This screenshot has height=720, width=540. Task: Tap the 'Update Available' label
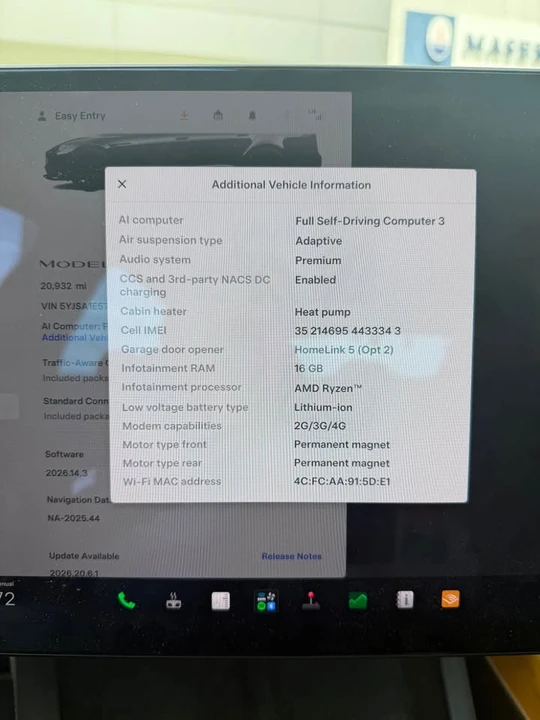pos(84,556)
